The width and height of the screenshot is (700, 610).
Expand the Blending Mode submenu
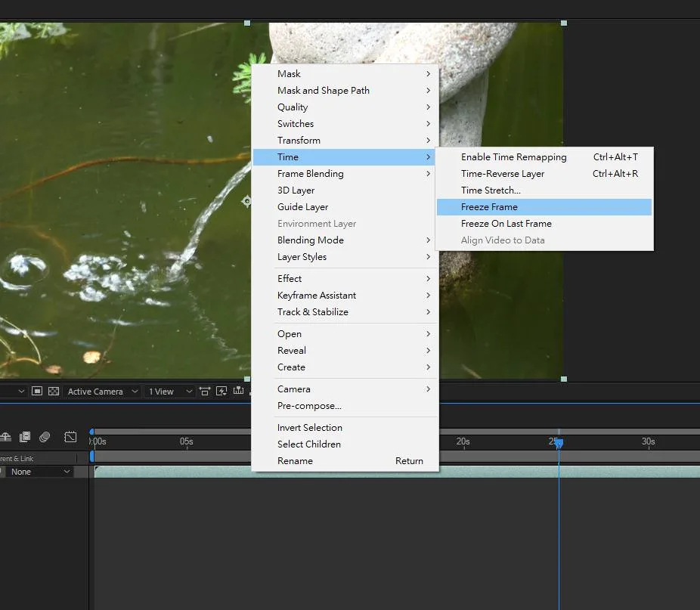pyautogui.click(x=345, y=240)
